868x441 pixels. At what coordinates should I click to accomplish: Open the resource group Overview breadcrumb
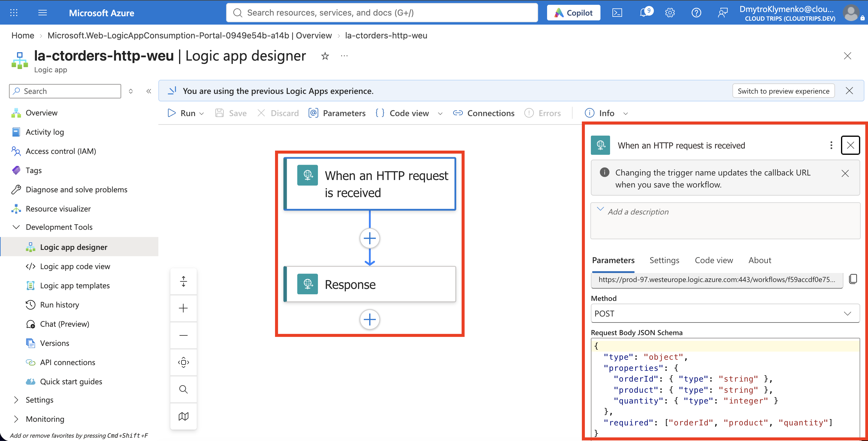pos(189,35)
